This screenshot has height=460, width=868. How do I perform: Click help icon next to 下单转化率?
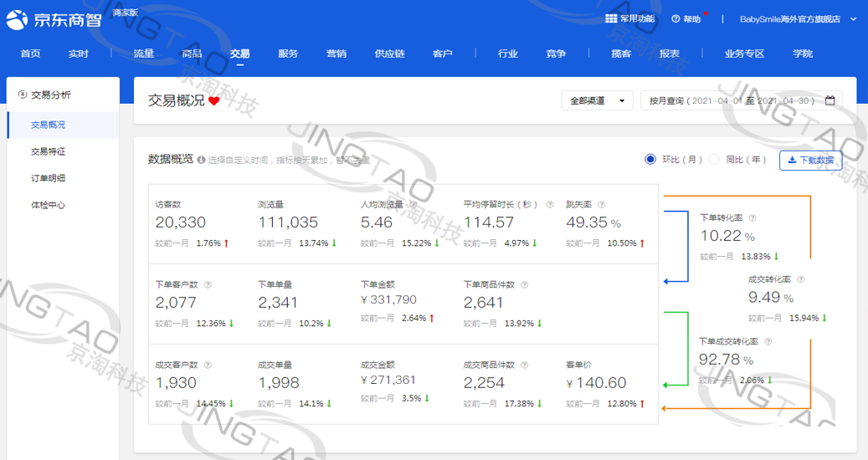(752, 217)
